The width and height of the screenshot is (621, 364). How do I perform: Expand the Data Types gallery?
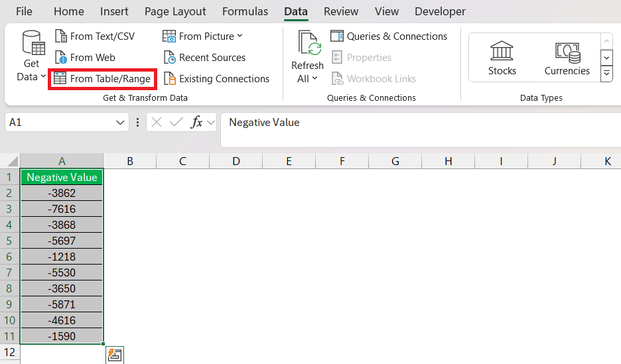[606, 73]
